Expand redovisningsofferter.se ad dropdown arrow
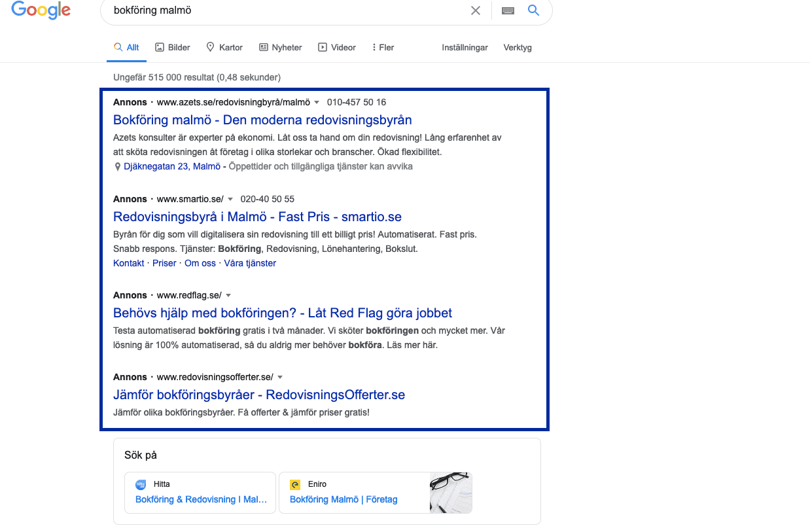The image size is (810, 532). [x=280, y=378]
